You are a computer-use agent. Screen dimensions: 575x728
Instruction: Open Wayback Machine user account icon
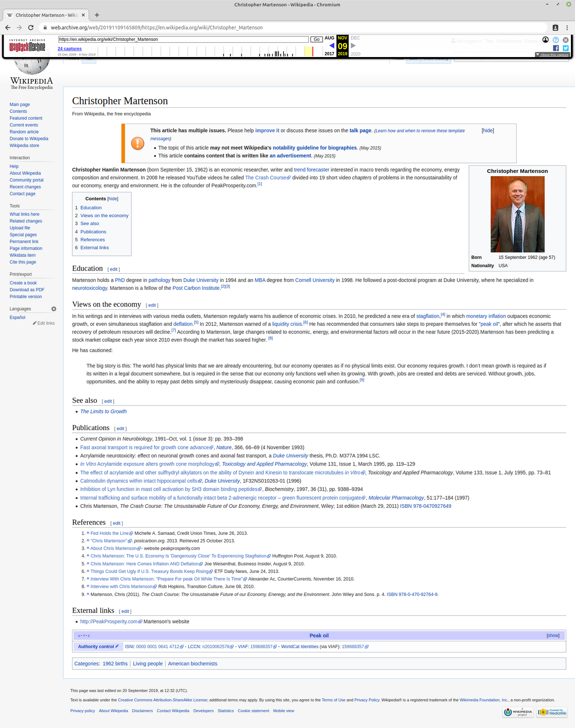pyautogui.click(x=545, y=40)
